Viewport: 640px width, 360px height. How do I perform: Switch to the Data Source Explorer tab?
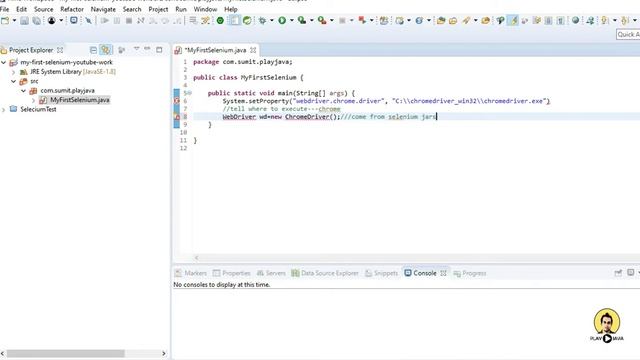(x=325, y=273)
